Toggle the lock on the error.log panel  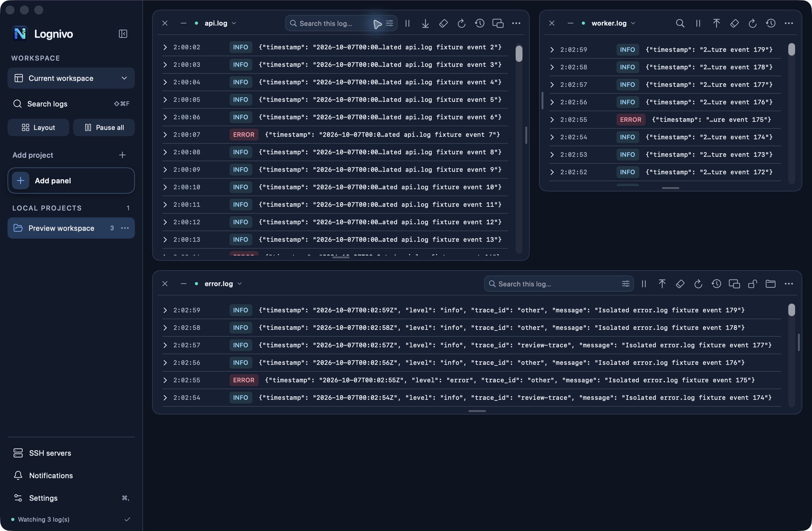click(752, 284)
